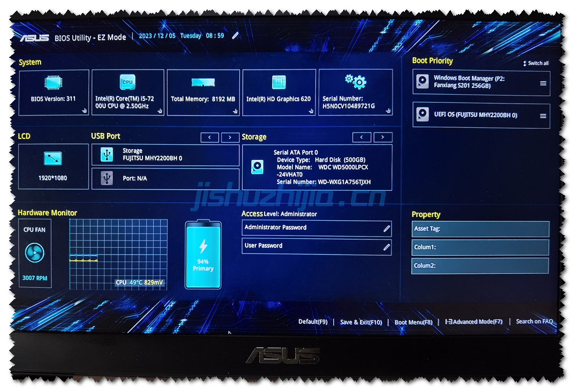Click the USB icon next to Port: N/A
Image resolution: width=575 pixels, height=392 pixels.
pos(106,178)
